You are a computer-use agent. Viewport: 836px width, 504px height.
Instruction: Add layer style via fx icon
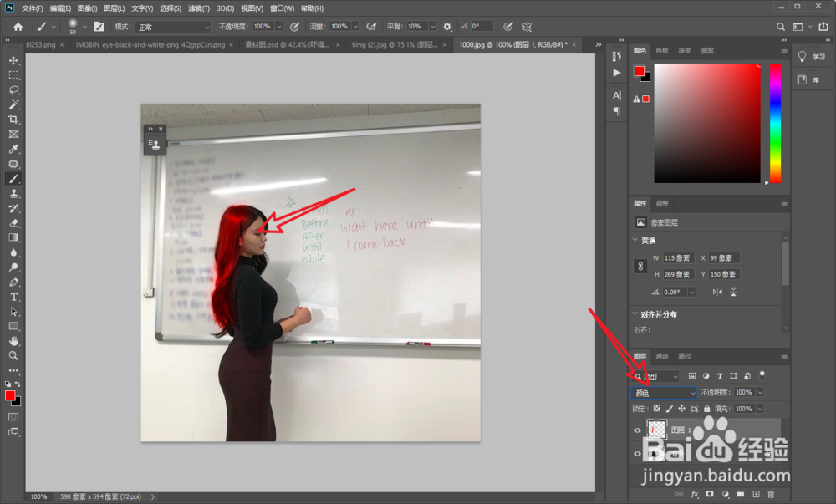coord(695,495)
